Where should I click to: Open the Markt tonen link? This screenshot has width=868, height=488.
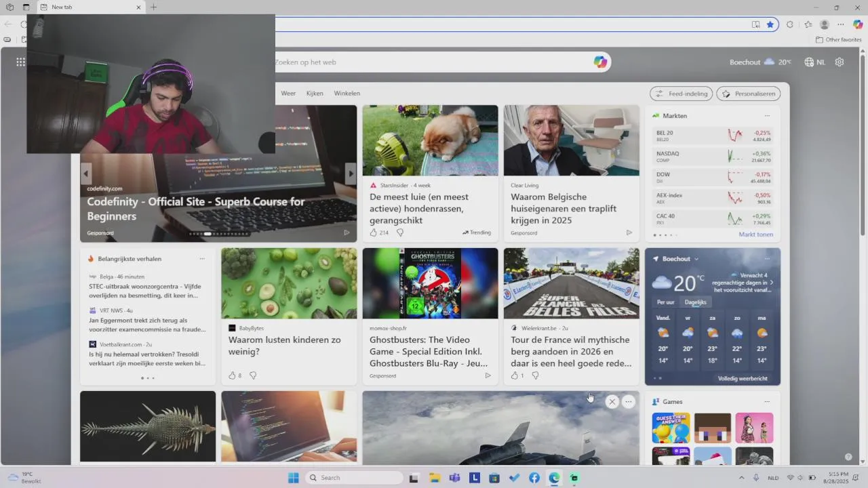tap(756, 235)
